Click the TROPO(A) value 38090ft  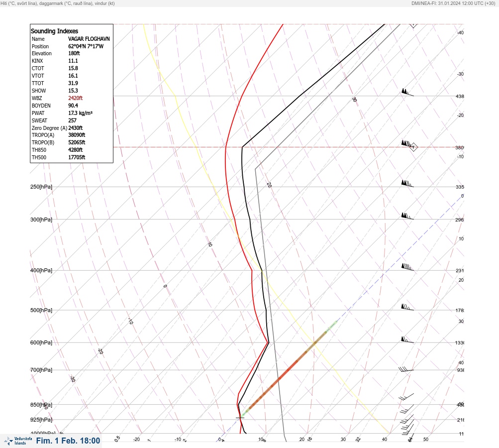click(77, 135)
